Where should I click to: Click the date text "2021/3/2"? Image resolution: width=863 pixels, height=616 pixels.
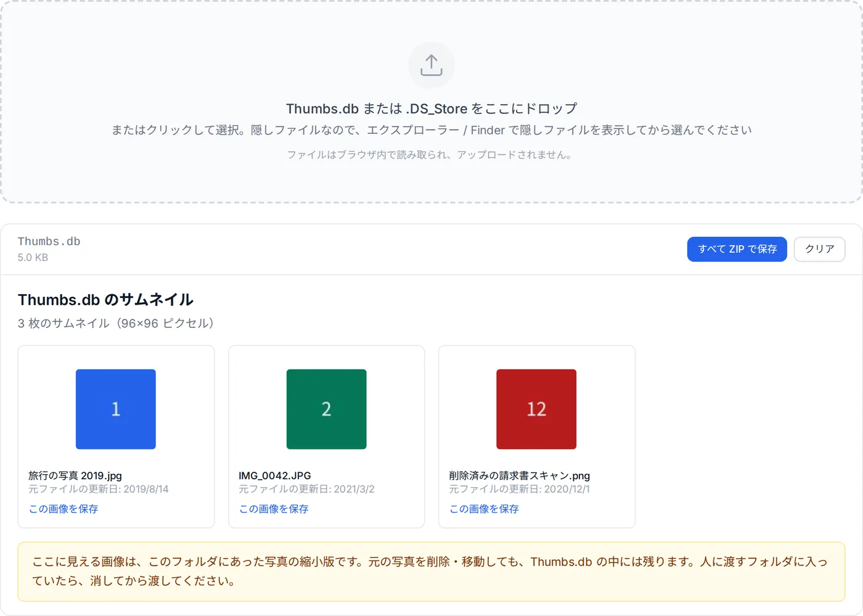point(354,489)
